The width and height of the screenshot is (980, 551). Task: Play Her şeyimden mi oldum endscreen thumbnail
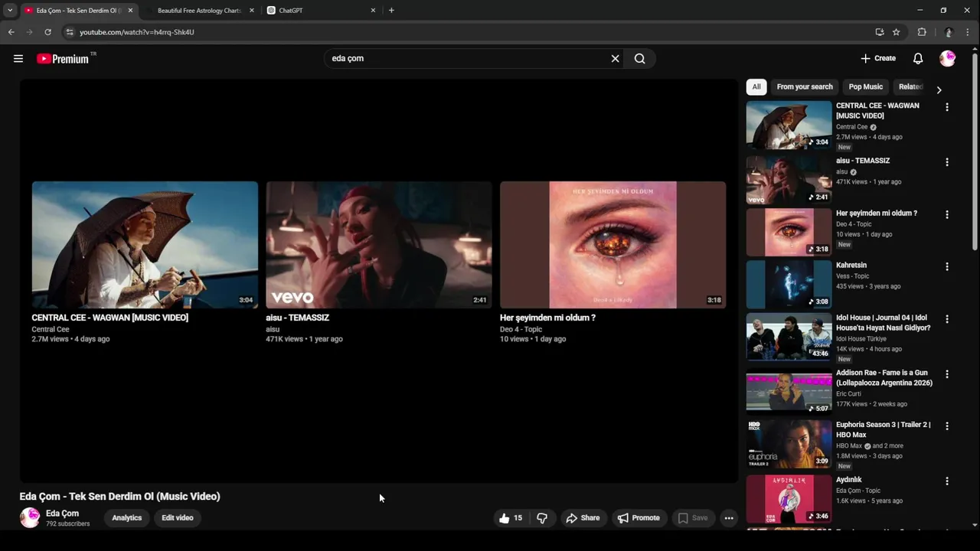click(x=613, y=245)
